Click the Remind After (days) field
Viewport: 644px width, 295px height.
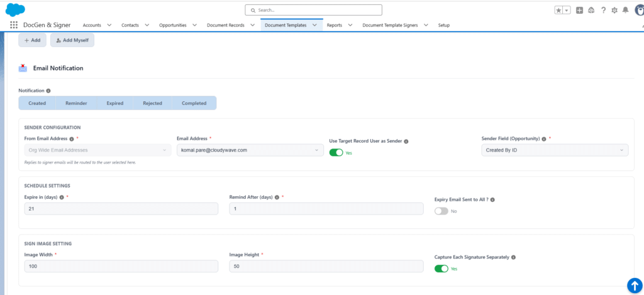click(x=326, y=209)
